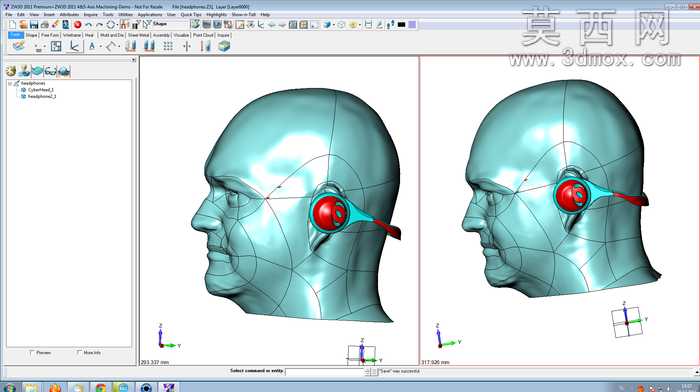The height and width of the screenshot is (392, 700).
Task: Switch to the Free Form tab
Action: (50, 35)
